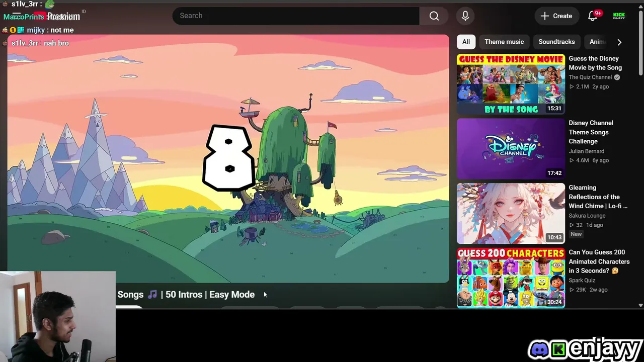
Task: Click the '4.6M 6y ago' video stats
Action: [x=589, y=160]
